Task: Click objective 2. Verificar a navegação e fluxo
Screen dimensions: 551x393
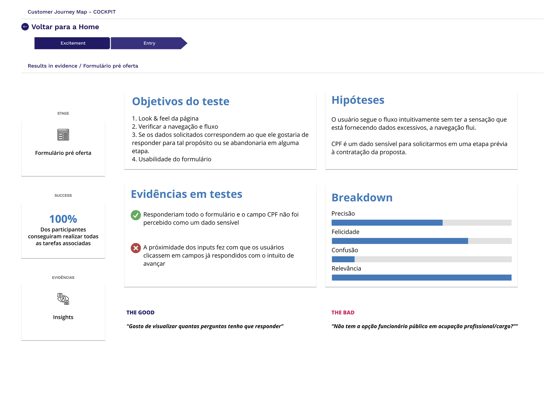Action: tap(175, 127)
